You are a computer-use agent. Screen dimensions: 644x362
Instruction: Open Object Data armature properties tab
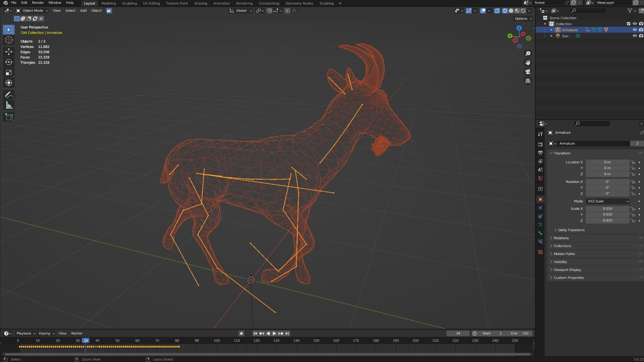click(540, 225)
